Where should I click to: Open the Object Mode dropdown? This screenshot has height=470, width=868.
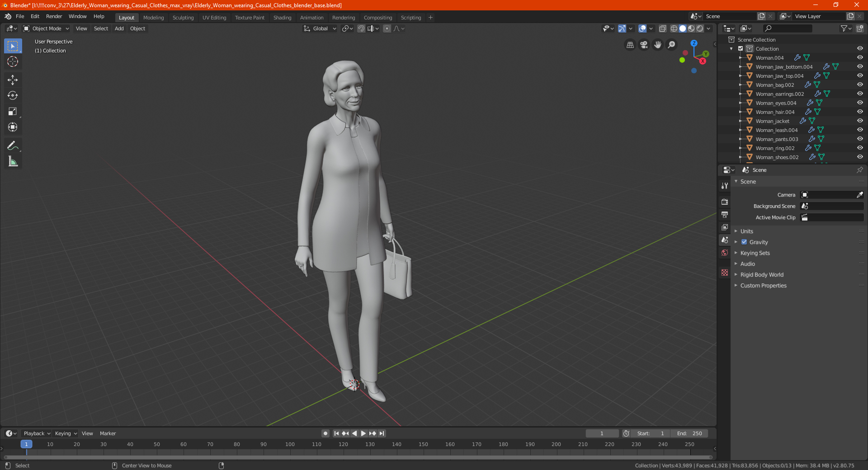coord(46,28)
